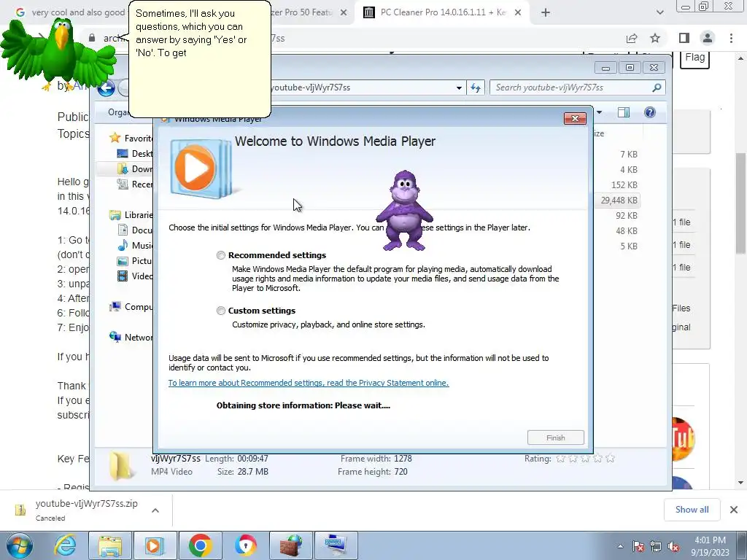The width and height of the screenshot is (747, 560).
Task: Click the muted volume tray icon
Action: click(x=673, y=547)
